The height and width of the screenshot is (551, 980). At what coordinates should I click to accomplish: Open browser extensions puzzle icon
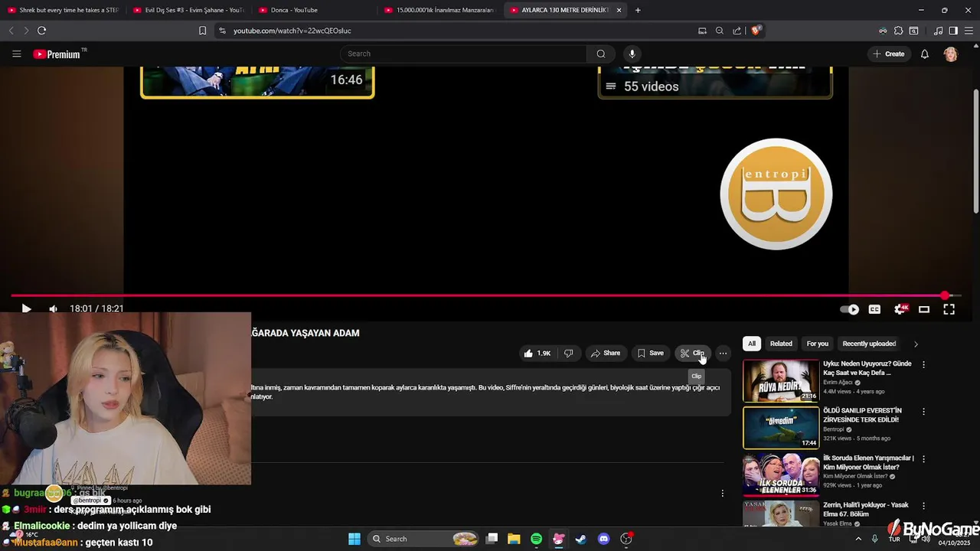click(x=899, y=31)
